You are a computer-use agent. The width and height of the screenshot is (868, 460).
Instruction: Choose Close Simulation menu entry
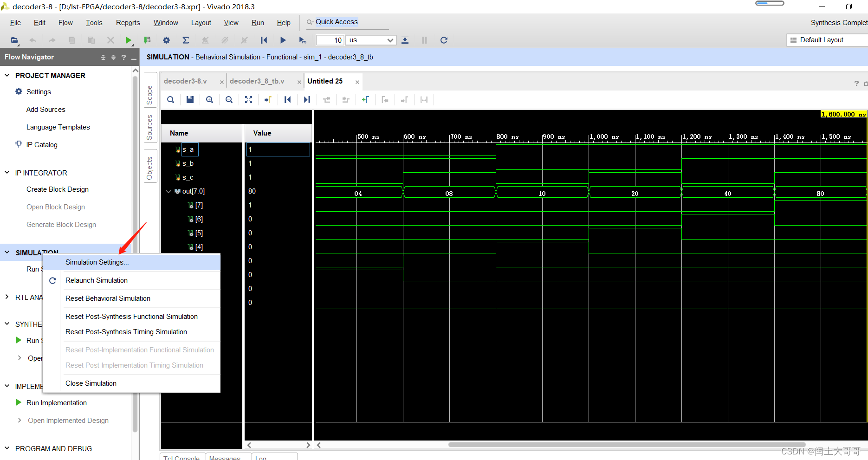132,383
